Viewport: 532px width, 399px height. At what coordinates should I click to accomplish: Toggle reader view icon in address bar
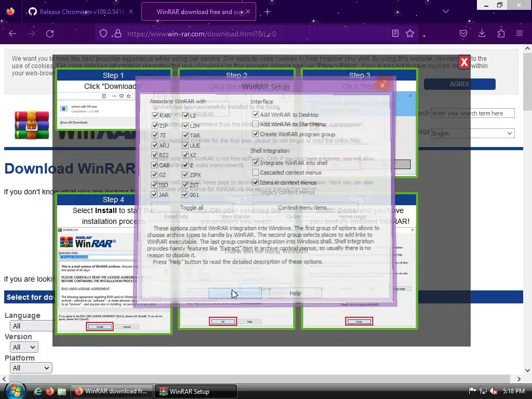(x=395, y=34)
